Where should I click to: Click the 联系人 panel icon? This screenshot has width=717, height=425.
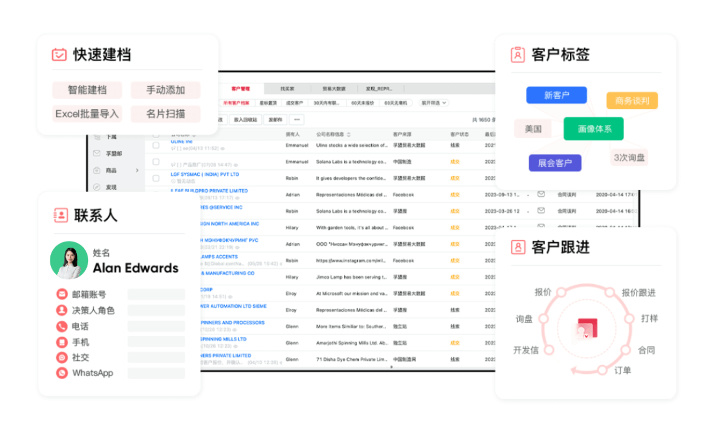pos(59,215)
